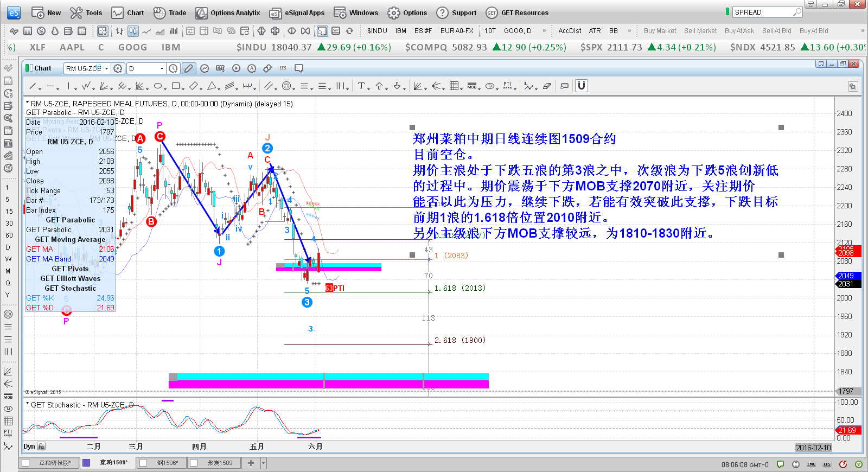Open chart symbol settings gear icon
The width and height of the screenshot is (868, 472).
pyautogui.click(x=118, y=68)
